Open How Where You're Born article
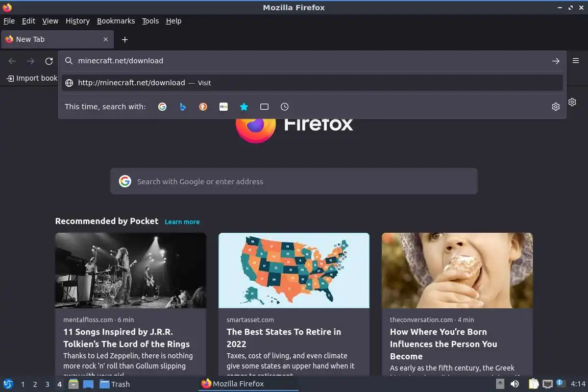 click(x=443, y=344)
